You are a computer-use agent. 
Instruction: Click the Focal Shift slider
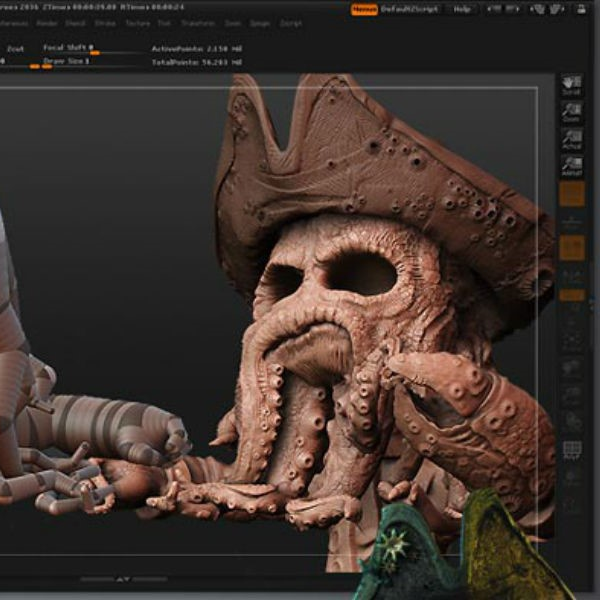[72, 47]
